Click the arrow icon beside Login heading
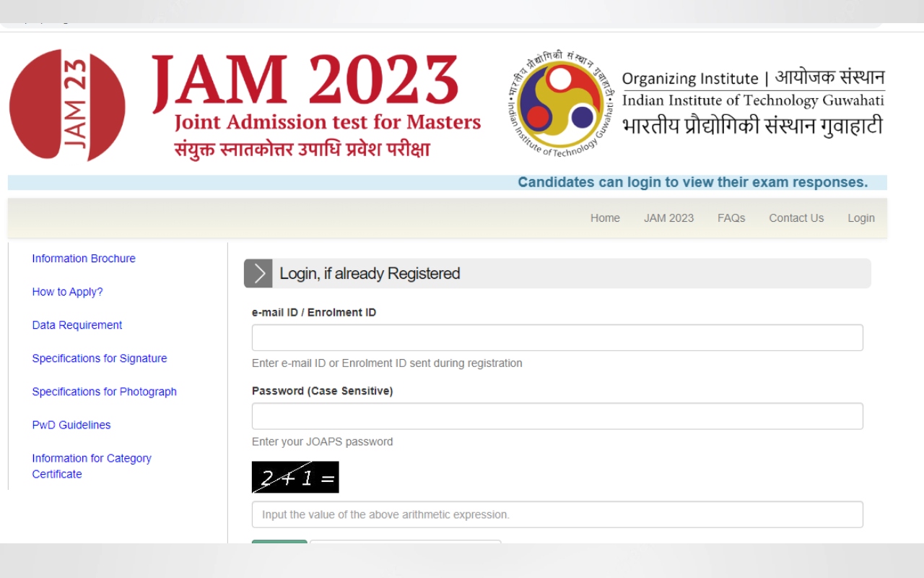This screenshot has height=578, width=924. (258, 273)
